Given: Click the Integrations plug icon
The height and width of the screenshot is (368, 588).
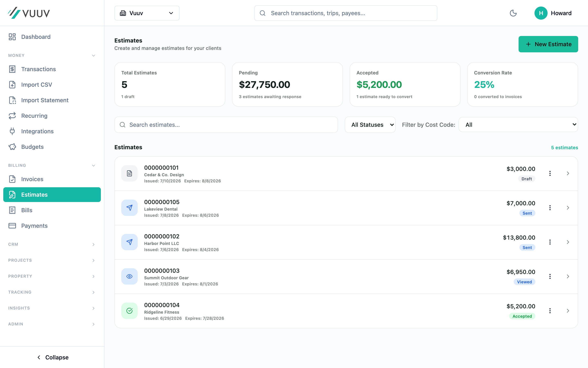Looking at the screenshot, I should (x=12, y=131).
